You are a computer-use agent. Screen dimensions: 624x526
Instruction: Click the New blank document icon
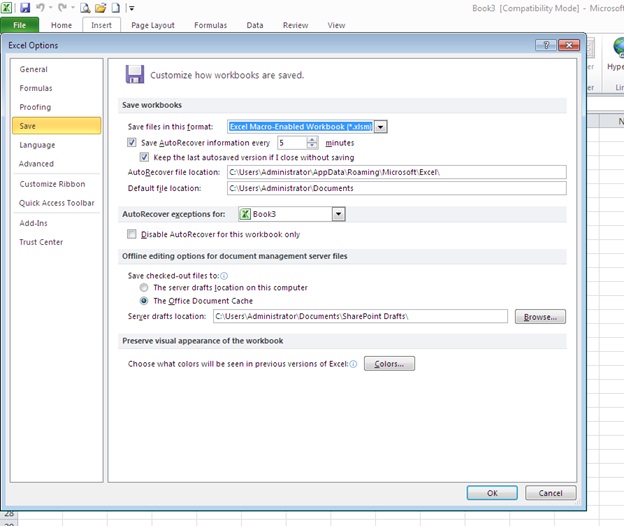(115, 8)
